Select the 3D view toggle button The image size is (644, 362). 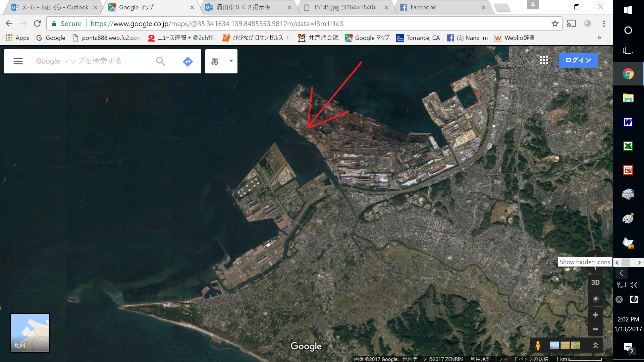click(595, 282)
